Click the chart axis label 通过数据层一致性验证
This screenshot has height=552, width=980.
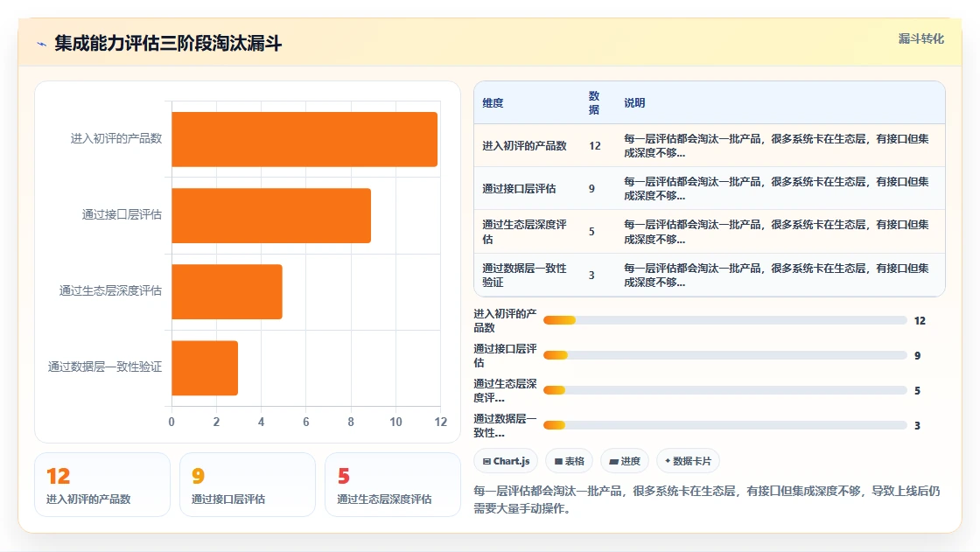[105, 367]
